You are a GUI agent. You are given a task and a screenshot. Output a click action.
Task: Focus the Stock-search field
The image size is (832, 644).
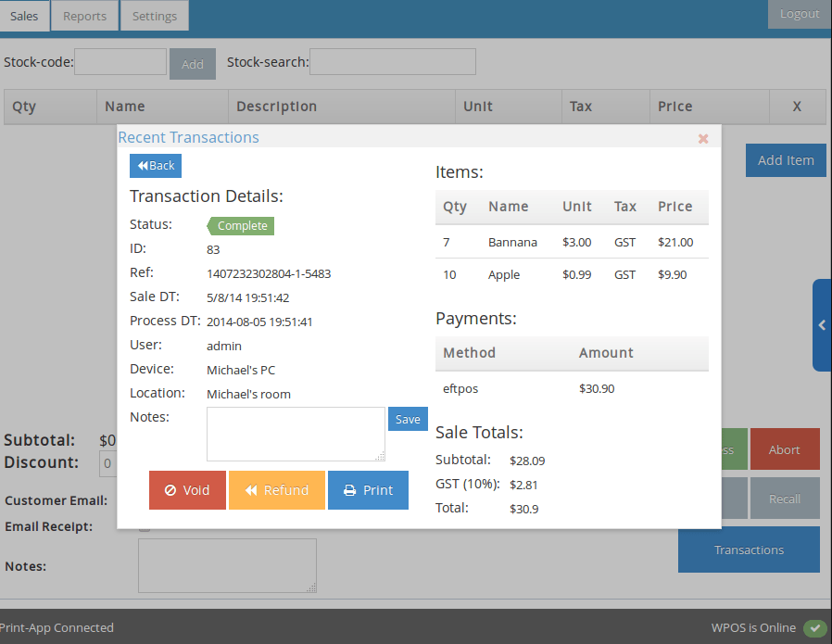coord(393,62)
